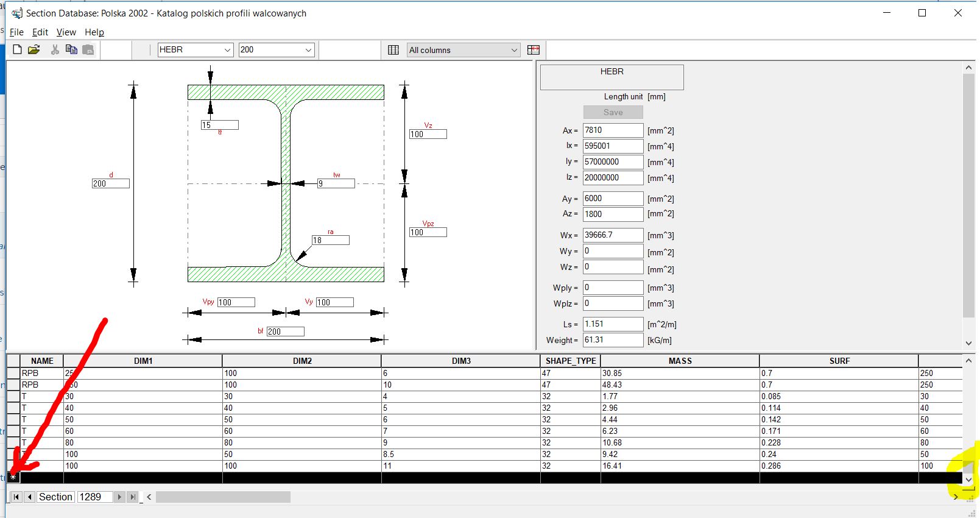This screenshot has width=980, height=518.
Task: Click the DIM2 column header
Action: [302, 361]
